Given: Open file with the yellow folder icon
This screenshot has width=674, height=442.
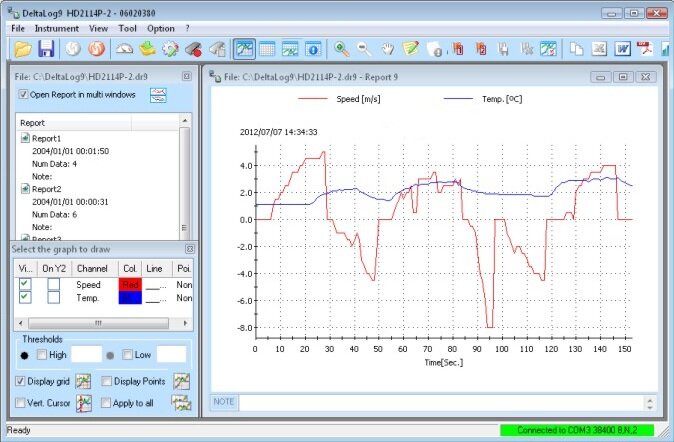Looking at the screenshot, I should pyautogui.click(x=23, y=49).
